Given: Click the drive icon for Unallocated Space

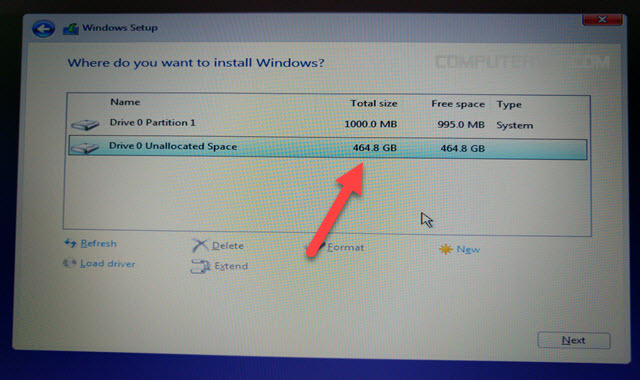Looking at the screenshot, I should (x=85, y=148).
